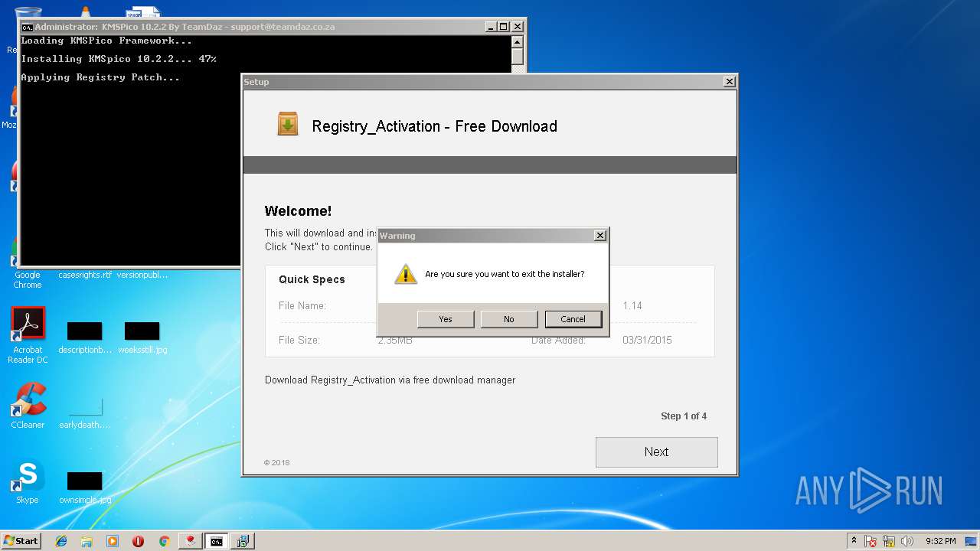Click 'Installing KMSpico 10.2.2... 47%' line
Screen dimensions: 980x551
click(x=119, y=59)
